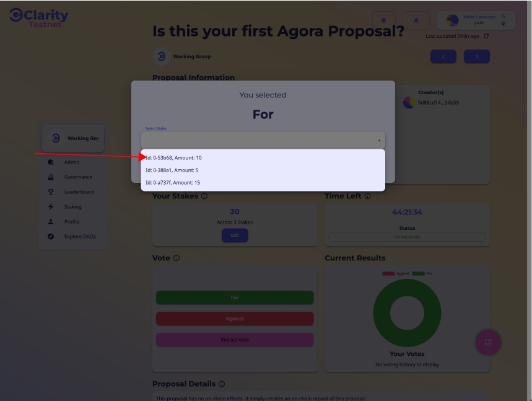
Task: Click the Explore DAOs compass icon
Action: [x=51, y=237]
